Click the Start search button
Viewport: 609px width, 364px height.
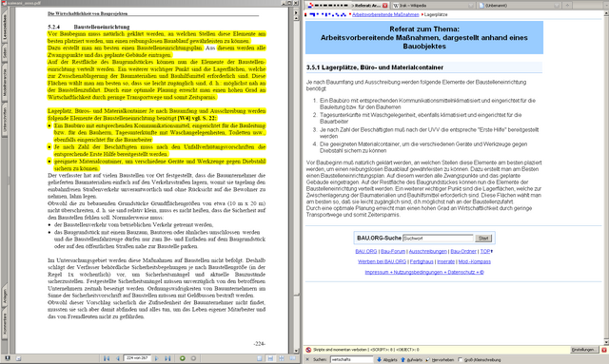(483, 238)
